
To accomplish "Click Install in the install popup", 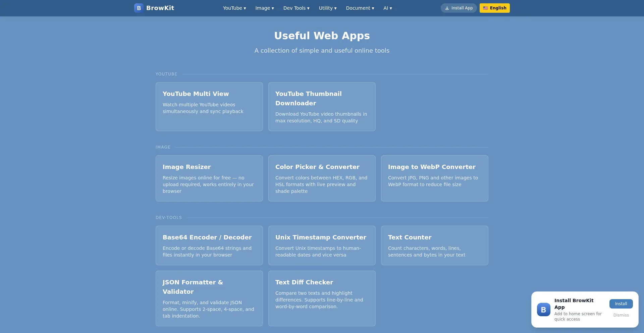I will 621,304.
